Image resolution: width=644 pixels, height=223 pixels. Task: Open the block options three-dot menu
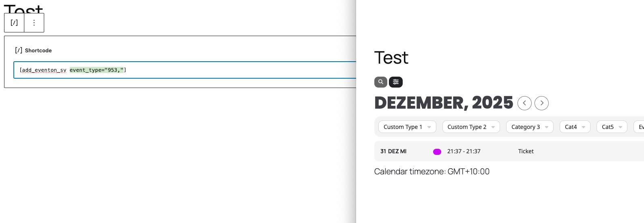(34, 23)
